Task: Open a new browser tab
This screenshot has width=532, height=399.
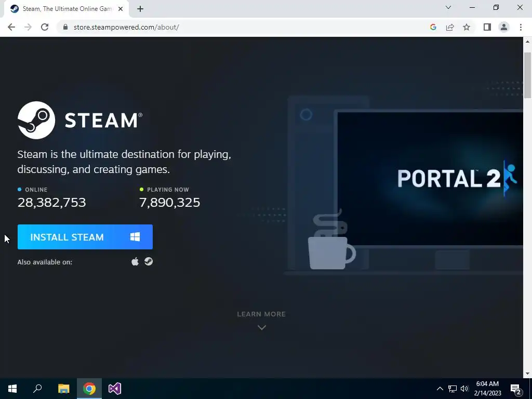Action: [x=140, y=9]
